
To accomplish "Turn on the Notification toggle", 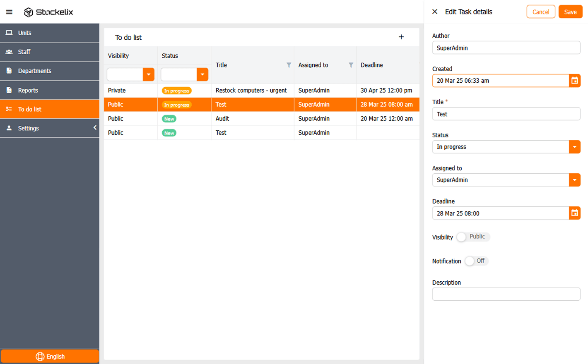I will coord(470,261).
